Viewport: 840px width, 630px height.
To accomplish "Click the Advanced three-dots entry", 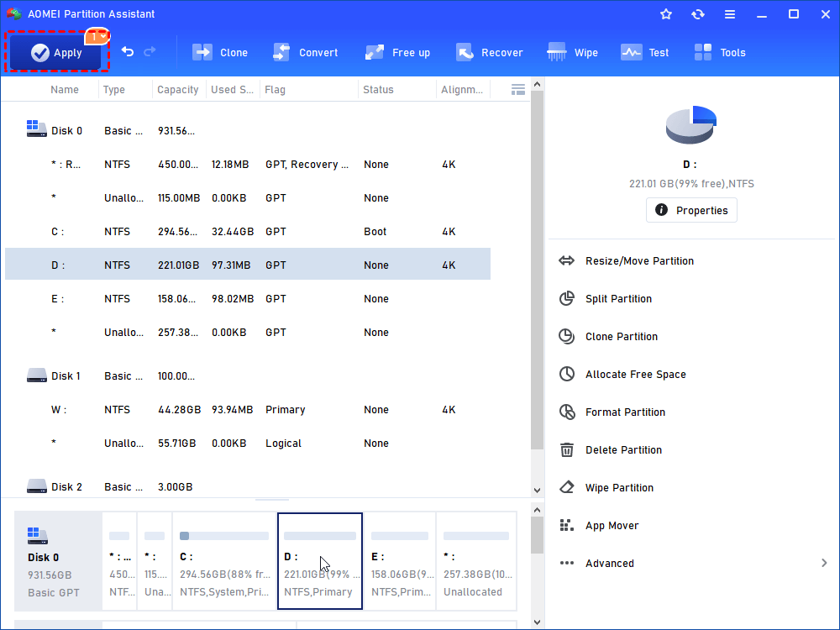I will pos(596,563).
